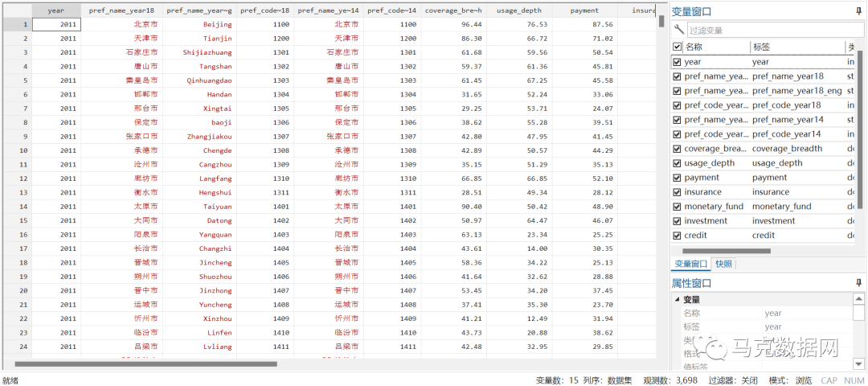Uncheck the monetary_fund variable checkbox

(677, 206)
